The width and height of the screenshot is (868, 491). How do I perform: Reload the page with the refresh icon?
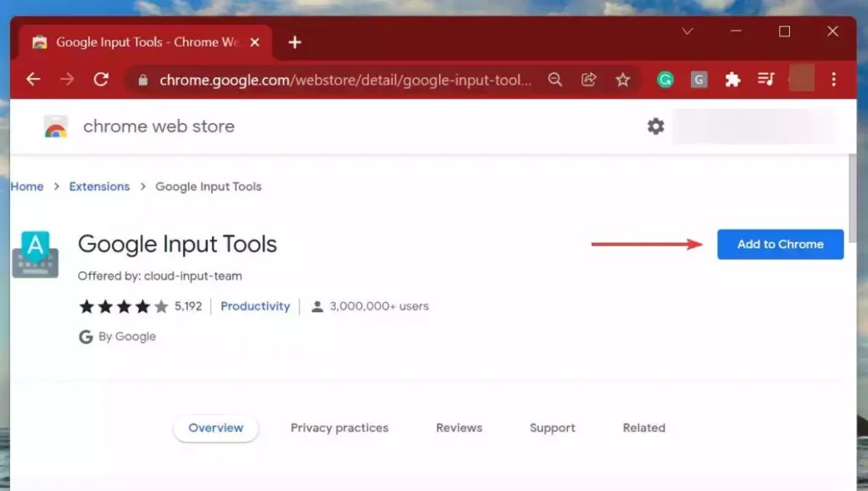(x=101, y=79)
